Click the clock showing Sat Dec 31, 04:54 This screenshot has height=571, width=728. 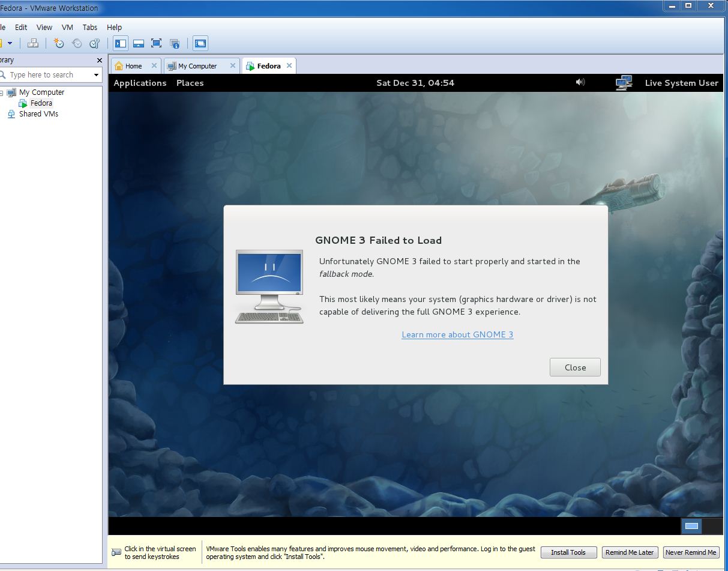point(415,83)
